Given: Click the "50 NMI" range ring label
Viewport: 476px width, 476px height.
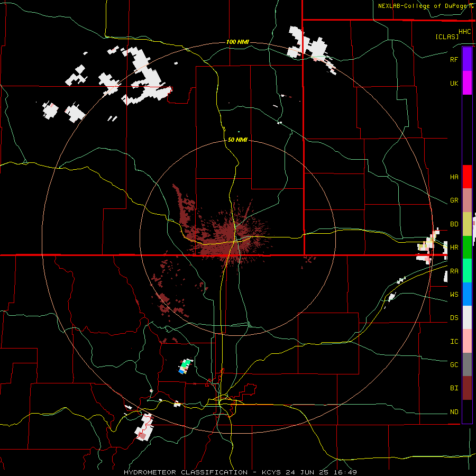Looking at the screenshot, I should [x=237, y=140].
